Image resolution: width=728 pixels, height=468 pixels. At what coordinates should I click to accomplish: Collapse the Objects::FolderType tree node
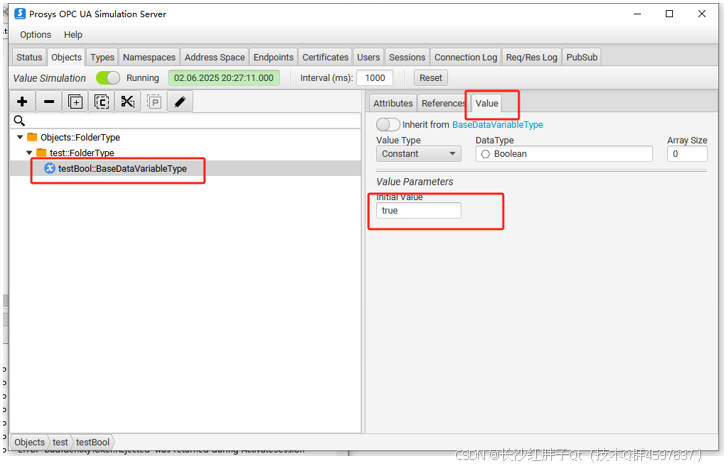(x=20, y=137)
